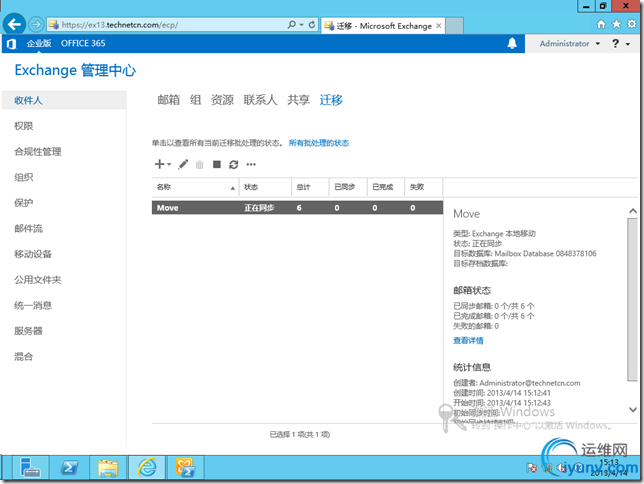Select 混合 in the left navigation
Viewport: 644px width, 484px height.
24,356
